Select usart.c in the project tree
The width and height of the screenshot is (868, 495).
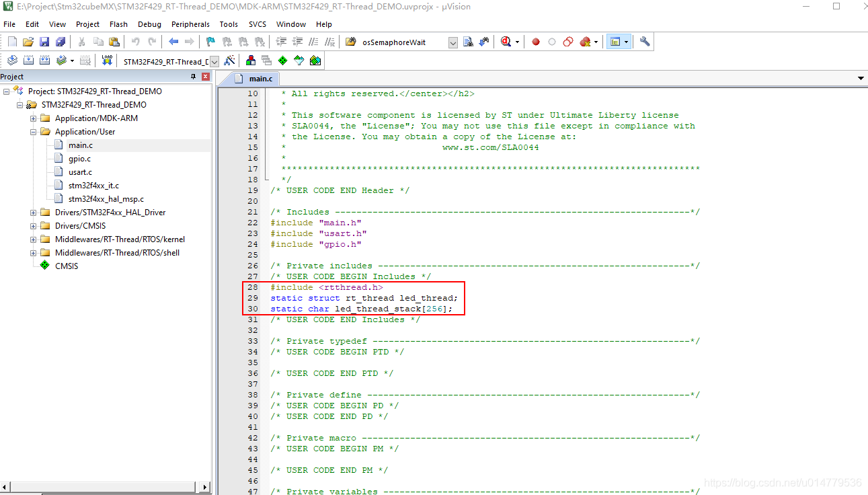pos(80,172)
